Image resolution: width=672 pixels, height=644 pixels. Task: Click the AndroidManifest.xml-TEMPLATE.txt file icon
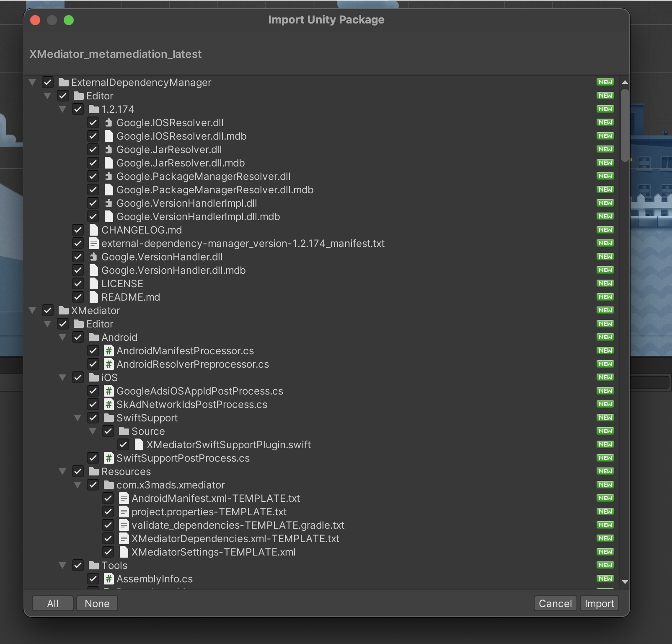(x=124, y=498)
